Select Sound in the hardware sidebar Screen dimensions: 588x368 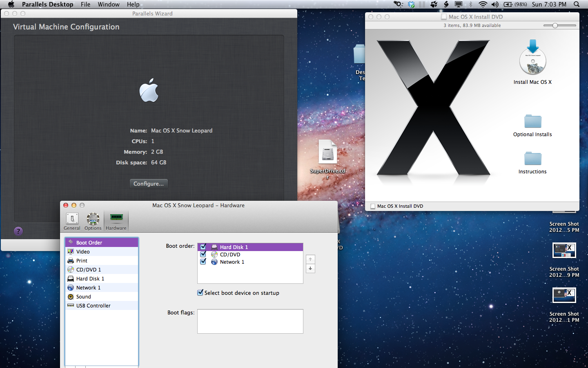point(102,296)
